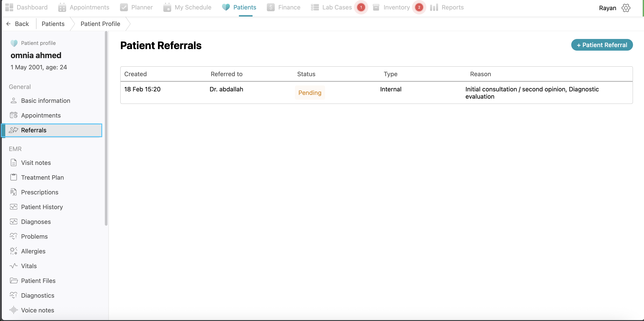
Task: Click the Allergies icon in EMR list
Action: 13,251
